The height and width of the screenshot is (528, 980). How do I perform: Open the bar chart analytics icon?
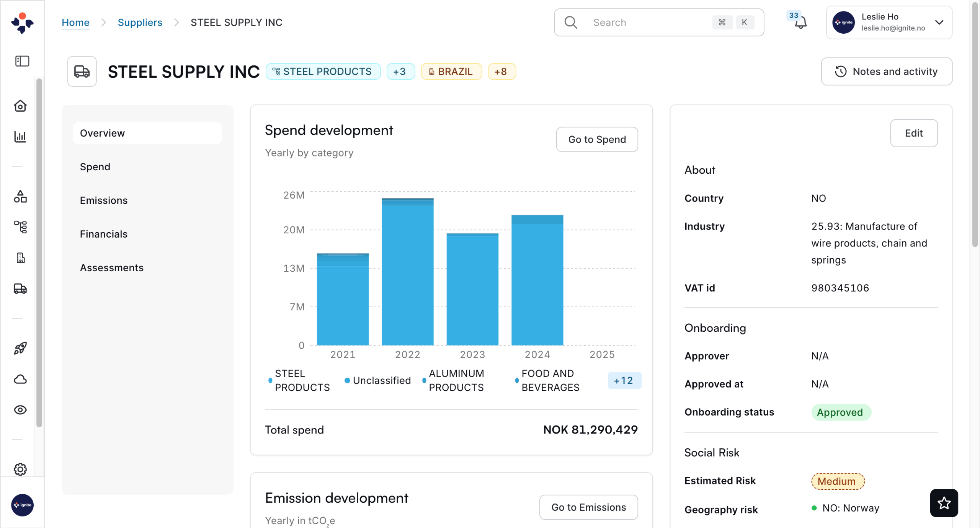20,137
